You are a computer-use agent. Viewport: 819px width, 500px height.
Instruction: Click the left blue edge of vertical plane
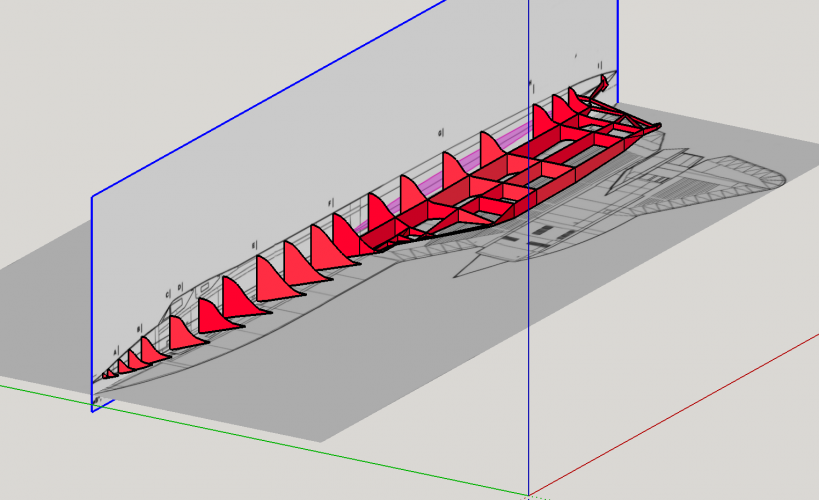tap(92, 300)
